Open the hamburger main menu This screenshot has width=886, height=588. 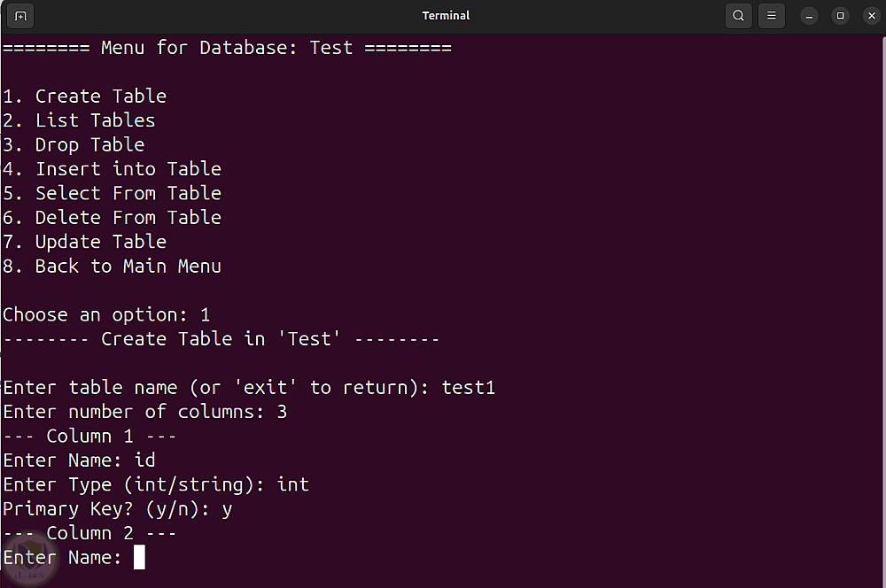point(772,16)
